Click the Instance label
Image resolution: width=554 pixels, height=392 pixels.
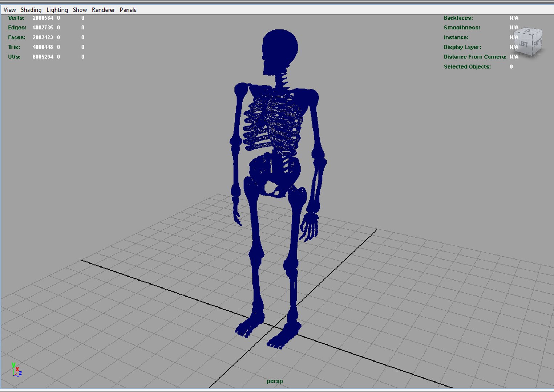click(456, 37)
